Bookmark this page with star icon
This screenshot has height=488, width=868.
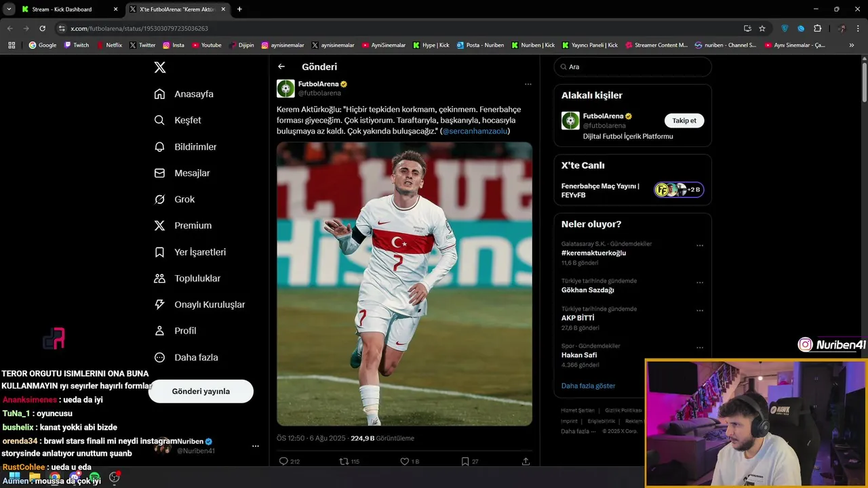[762, 28]
